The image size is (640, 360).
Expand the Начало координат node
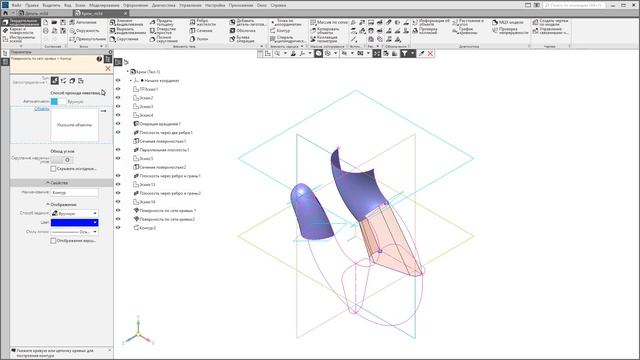click(131, 80)
